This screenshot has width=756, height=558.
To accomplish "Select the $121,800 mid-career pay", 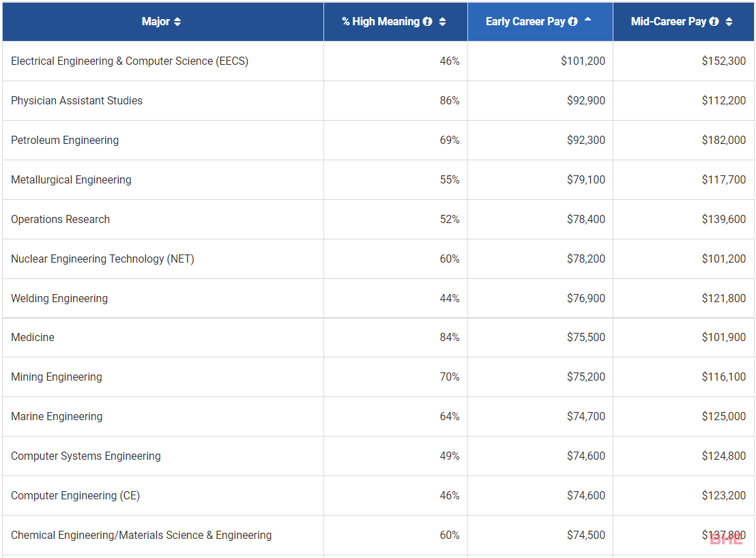I will [x=724, y=298].
